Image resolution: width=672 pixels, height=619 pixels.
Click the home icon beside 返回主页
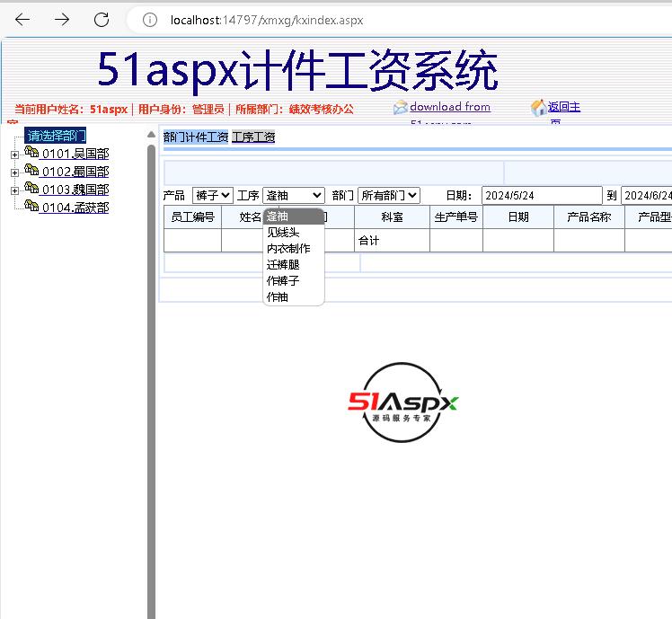[x=538, y=108]
